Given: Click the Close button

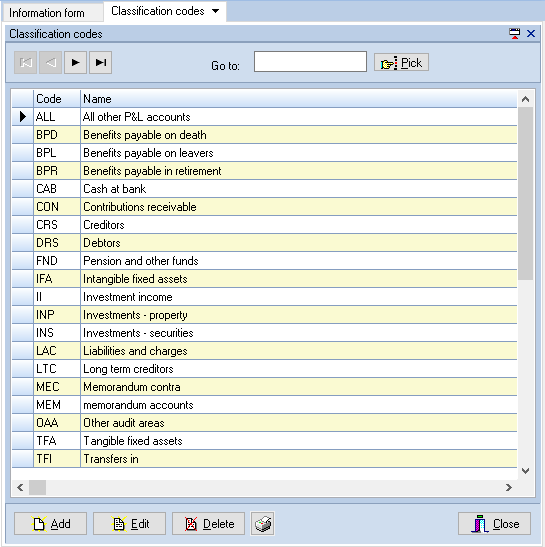Looking at the screenshot, I should click(x=494, y=524).
